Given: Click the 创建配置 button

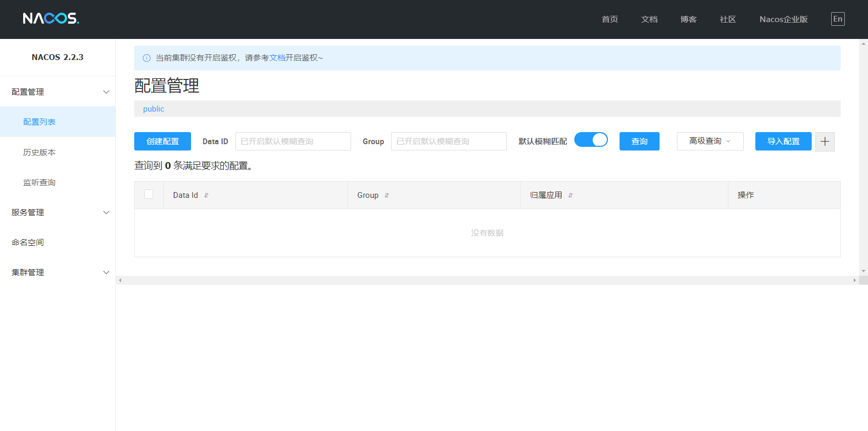Looking at the screenshot, I should pos(163,142).
